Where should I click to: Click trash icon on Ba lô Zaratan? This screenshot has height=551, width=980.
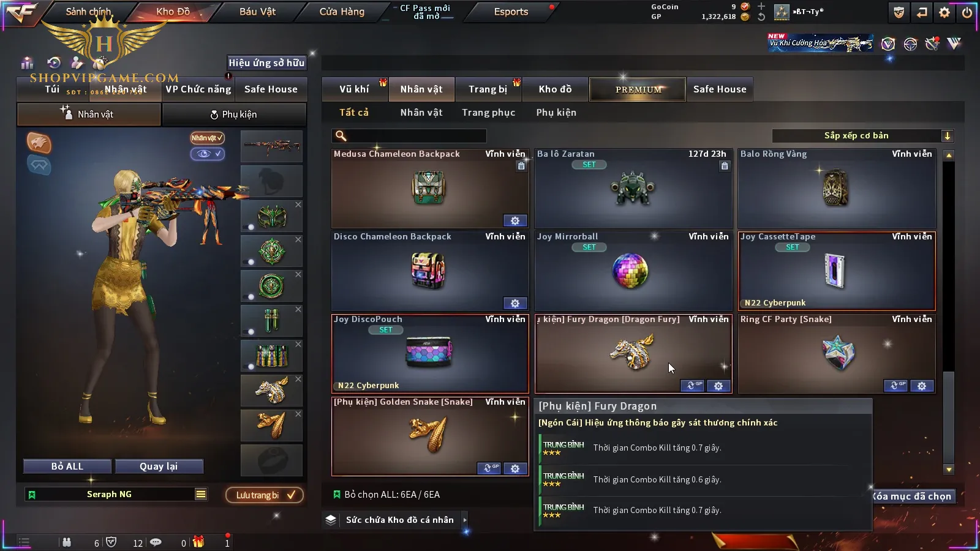pyautogui.click(x=725, y=166)
